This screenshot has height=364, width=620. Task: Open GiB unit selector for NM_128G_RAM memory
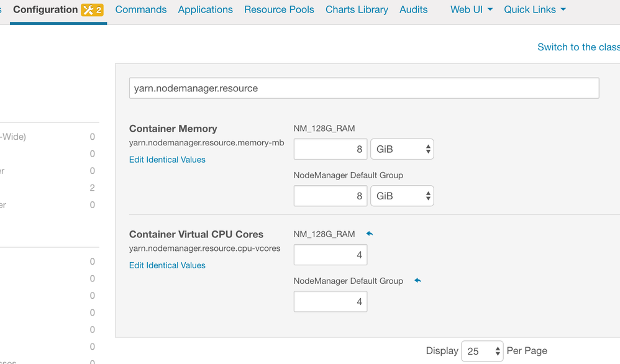(402, 149)
